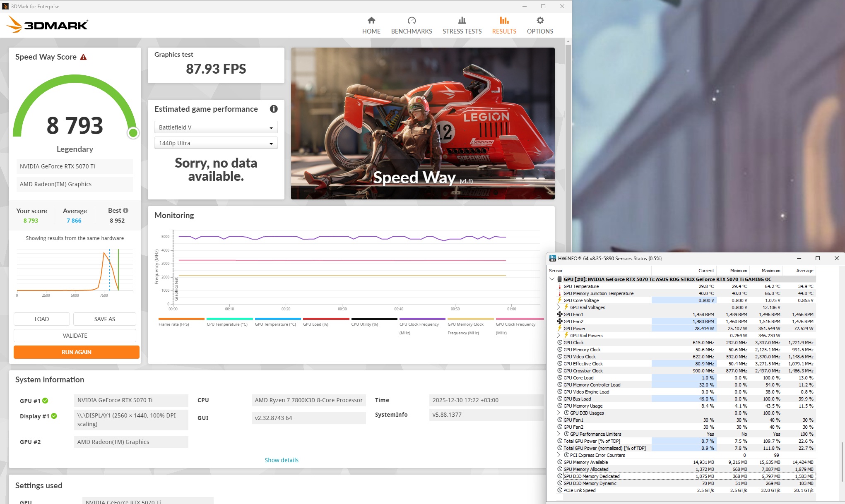Click the info icon beside the Best score

pos(125,210)
